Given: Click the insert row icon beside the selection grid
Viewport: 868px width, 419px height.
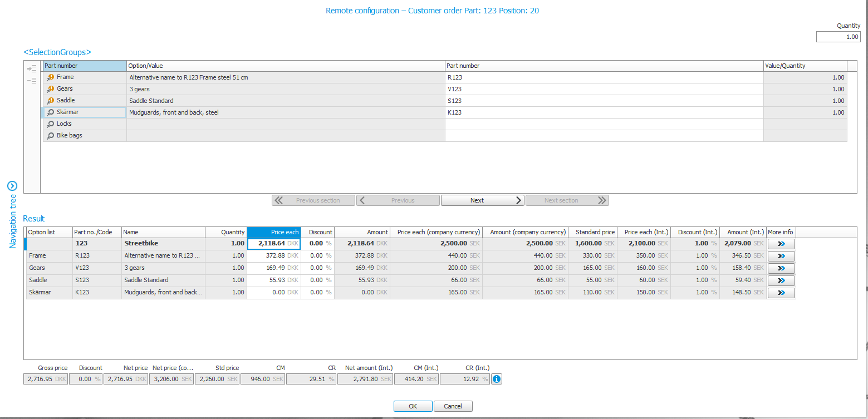Looking at the screenshot, I should point(32,68).
